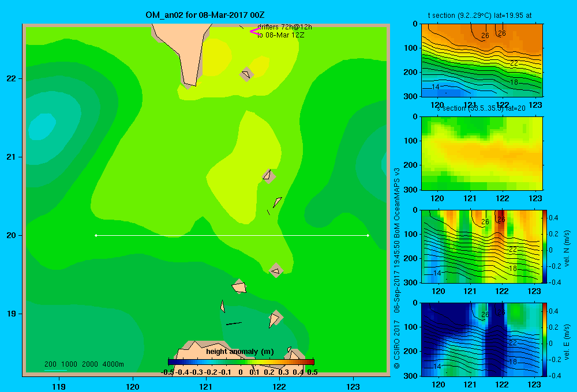Click the west endpoint of the white section line

96,235
